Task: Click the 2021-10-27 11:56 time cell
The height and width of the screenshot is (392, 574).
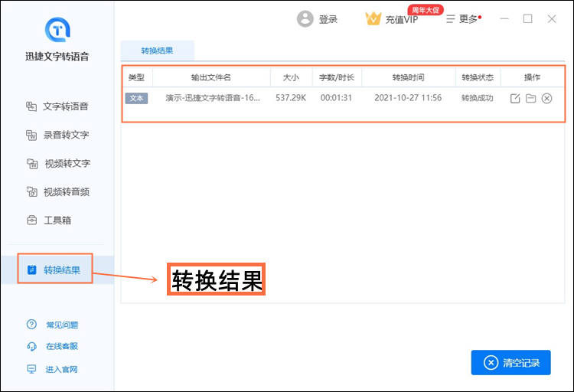Action: pos(408,98)
